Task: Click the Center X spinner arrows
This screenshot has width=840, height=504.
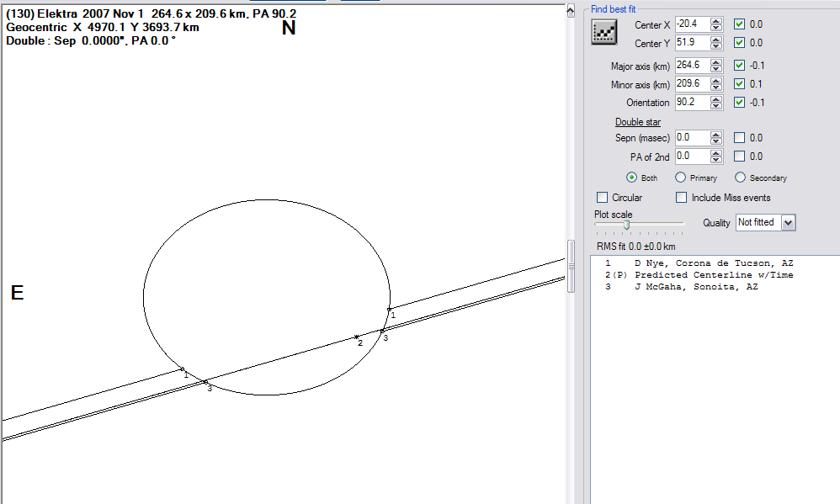Action: click(x=716, y=24)
